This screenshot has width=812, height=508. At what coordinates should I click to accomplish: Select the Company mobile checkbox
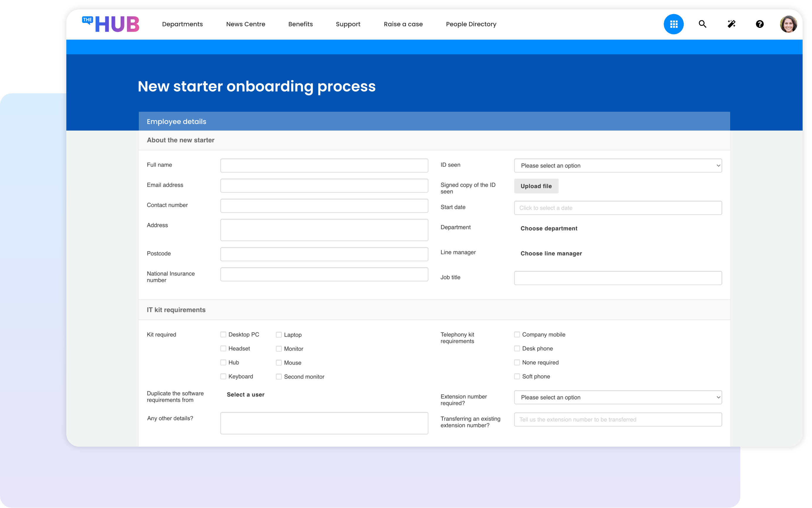coord(517,334)
